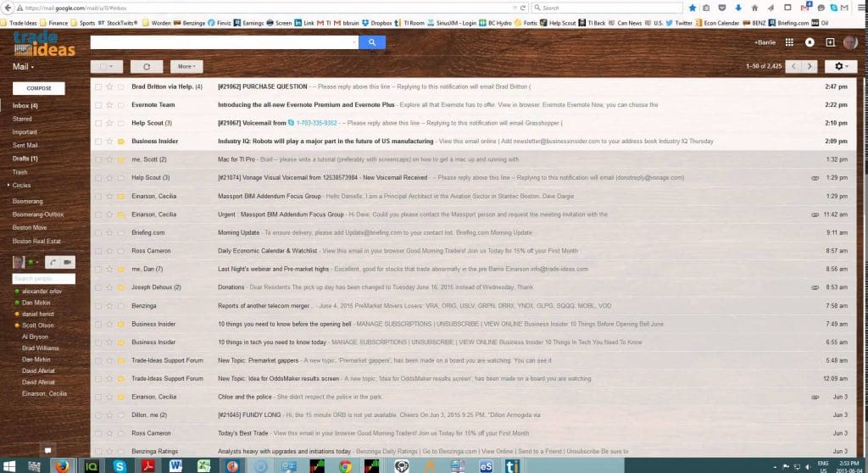The width and height of the screenshot is (868, 473).
Task: Open Drafts (1) folder
Action: pyautogui.click(x=25, y=159)
